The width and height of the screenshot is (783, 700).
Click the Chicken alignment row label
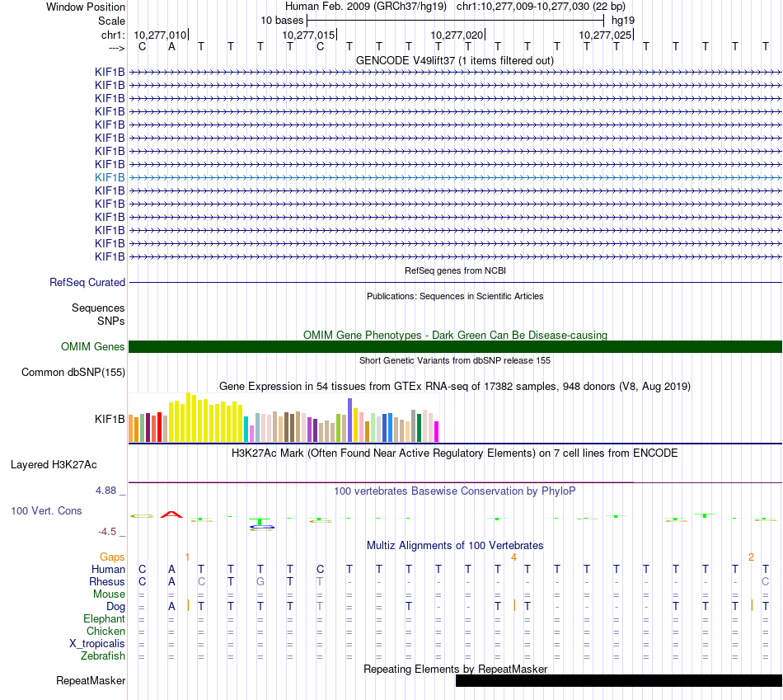pyautogui.click(x=105, y=631)
